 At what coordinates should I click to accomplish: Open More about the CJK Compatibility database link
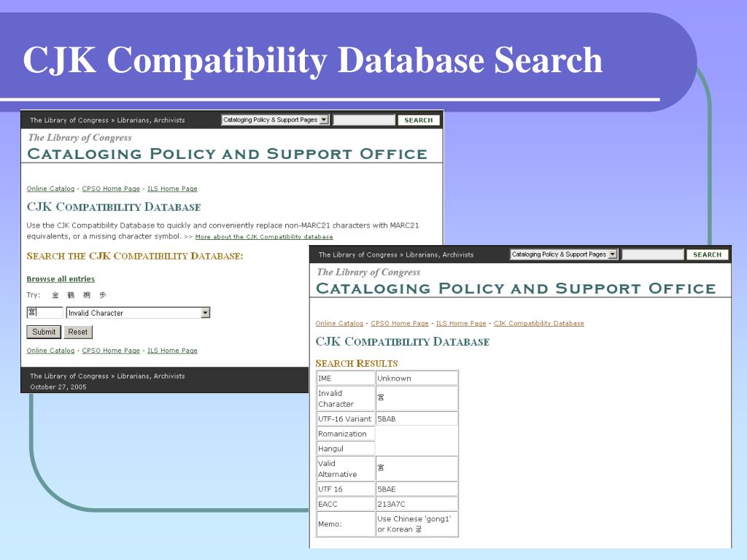[x=264, y=237]
